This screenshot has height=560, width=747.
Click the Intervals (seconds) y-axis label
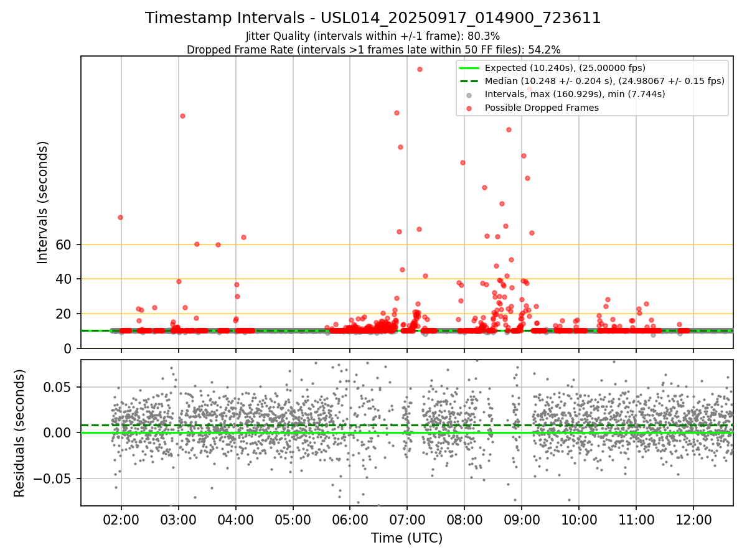(42, 202)
